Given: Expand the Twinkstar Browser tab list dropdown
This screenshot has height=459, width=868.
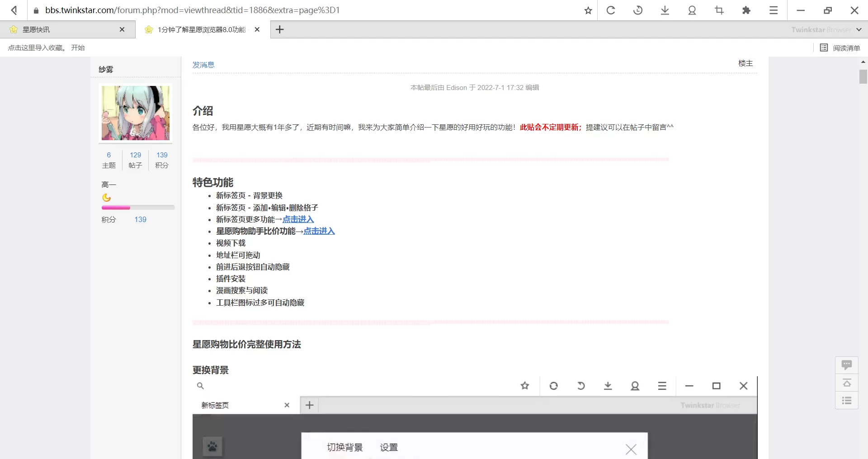Looking at the screenshot, I should (x=859, y=30).
